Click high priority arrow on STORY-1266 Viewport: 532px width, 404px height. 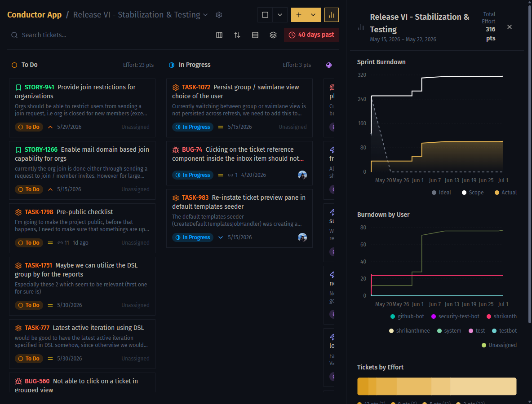coord(50,189)
